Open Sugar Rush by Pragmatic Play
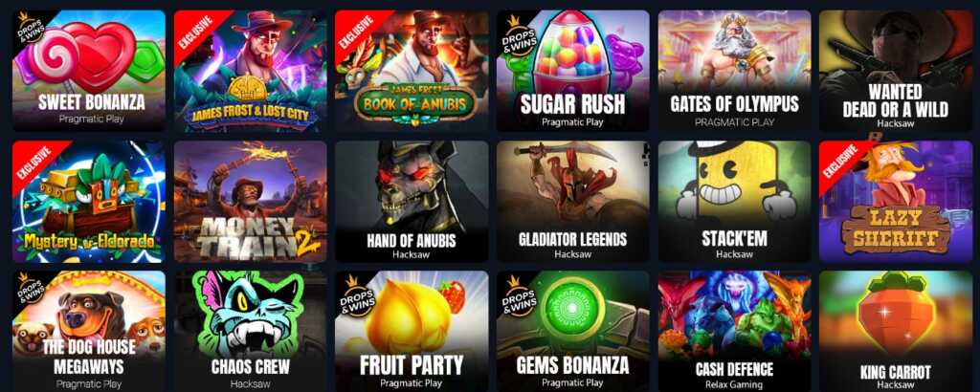Screen dimensions: 980x392 coord(573,71)
